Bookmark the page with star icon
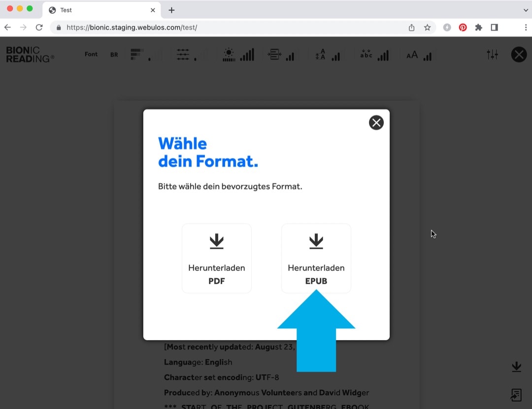The height and width of the screenshot is (409, 532). [428, 28]
